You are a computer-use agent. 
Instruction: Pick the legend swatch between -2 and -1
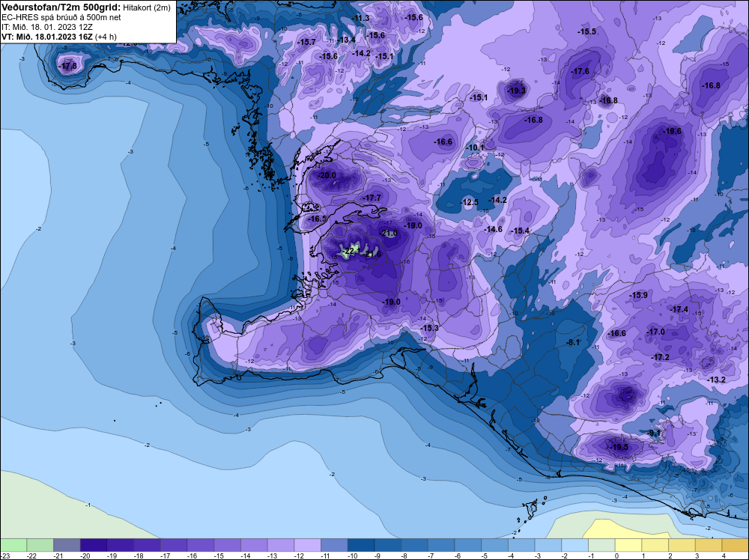(x=575, y=545)
